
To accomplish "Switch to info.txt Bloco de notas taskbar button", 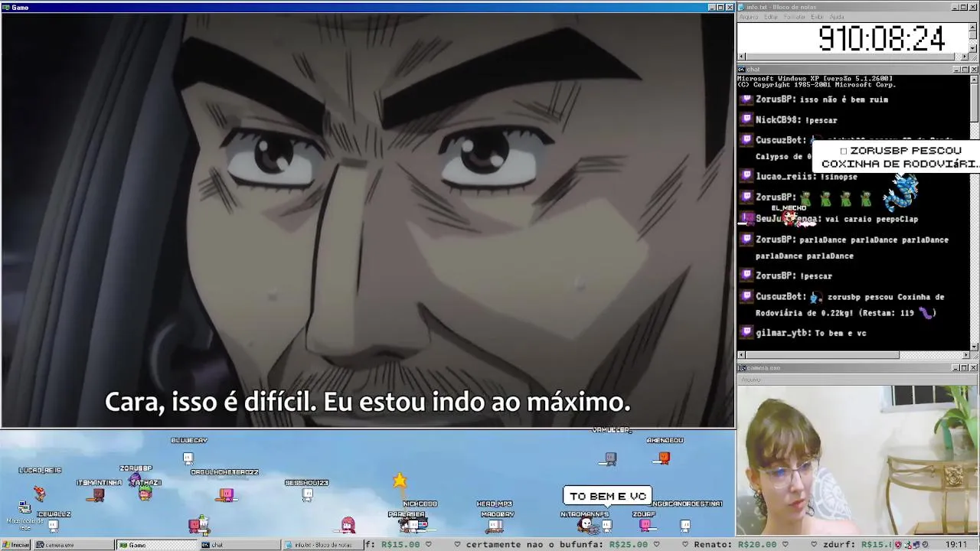I will [x=322, y=545].
